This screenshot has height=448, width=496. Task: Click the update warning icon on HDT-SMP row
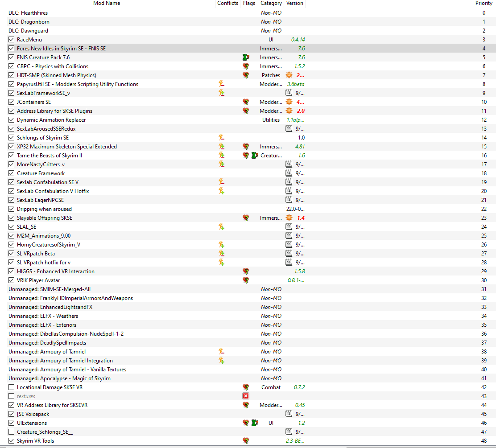(289, 75)
